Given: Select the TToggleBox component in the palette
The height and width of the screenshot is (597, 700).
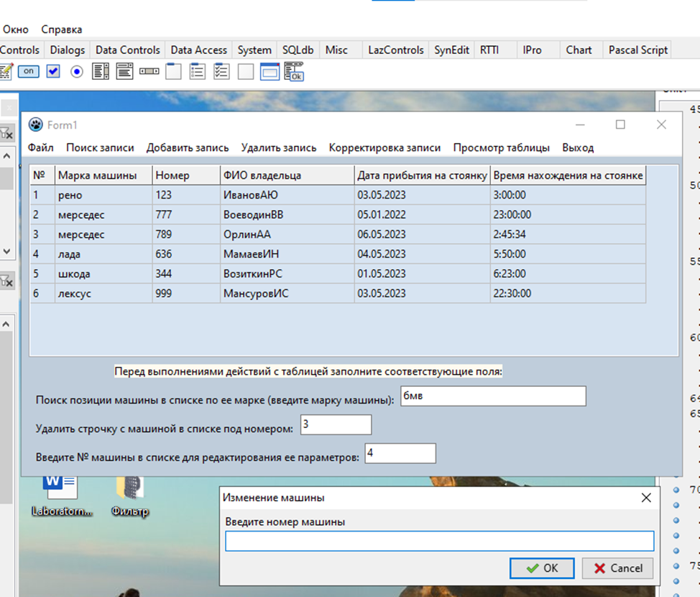Looking at the screenshot, I should [x=28, y=71].
